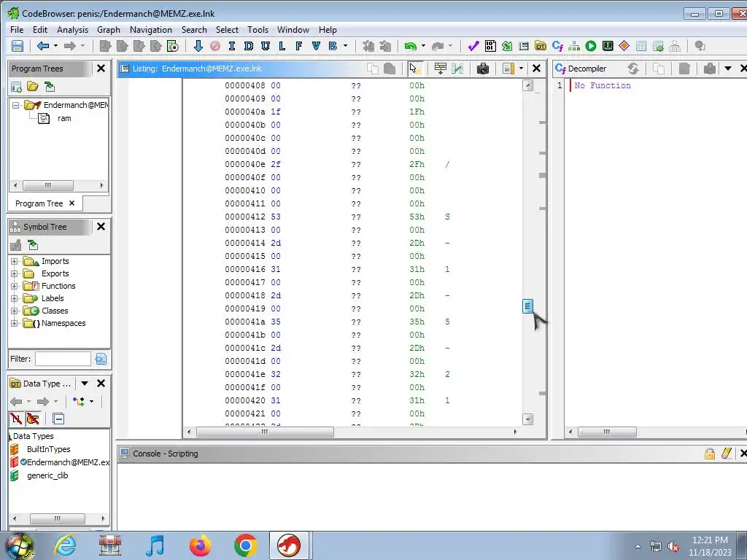Open the Graph menu
The image size is (747, 560).
point(109,29)
